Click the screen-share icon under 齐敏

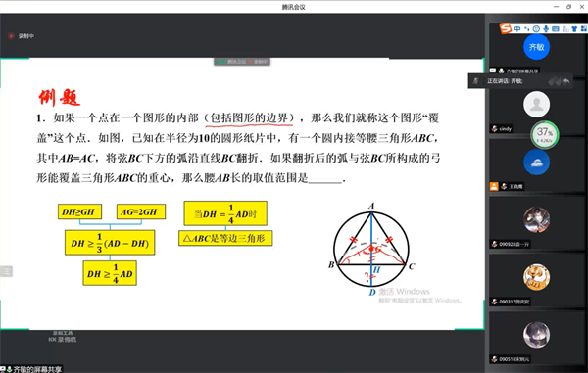pyautogui.click(x=493, y=70)
